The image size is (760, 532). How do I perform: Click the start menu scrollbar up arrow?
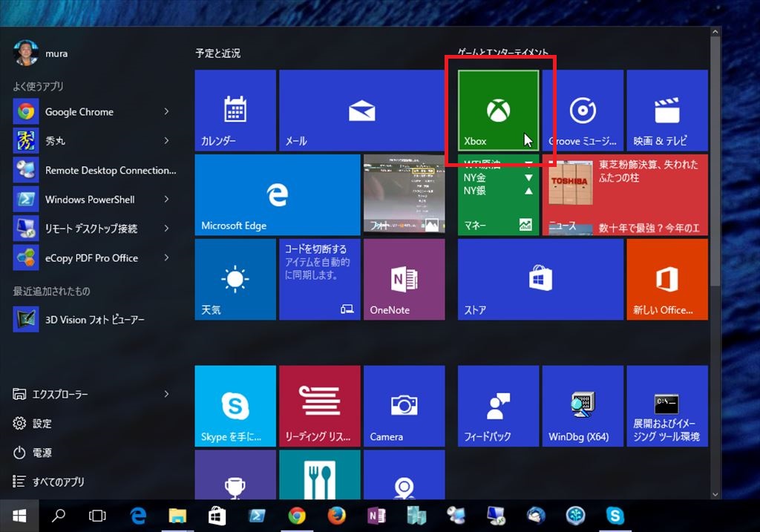pos(715,32)
